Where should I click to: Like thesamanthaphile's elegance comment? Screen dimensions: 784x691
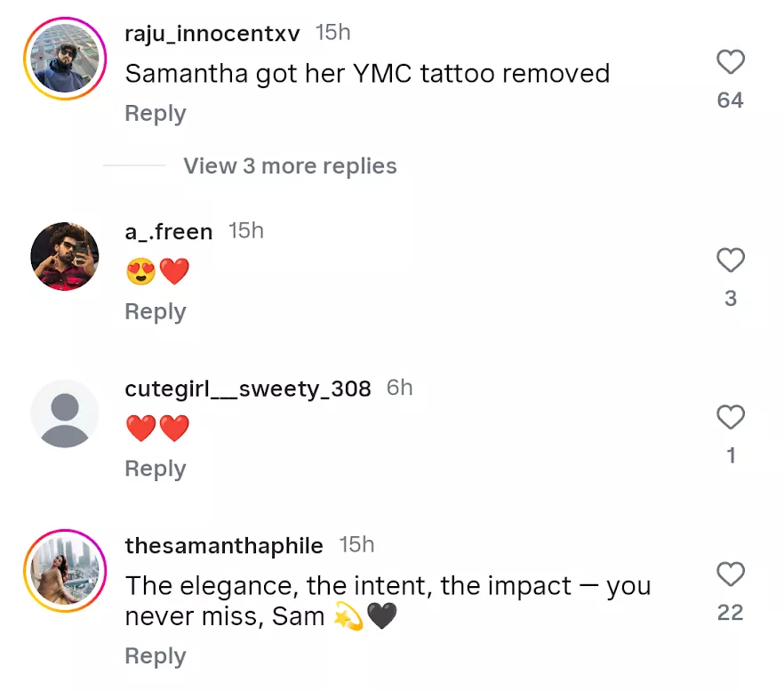point(730,574)
